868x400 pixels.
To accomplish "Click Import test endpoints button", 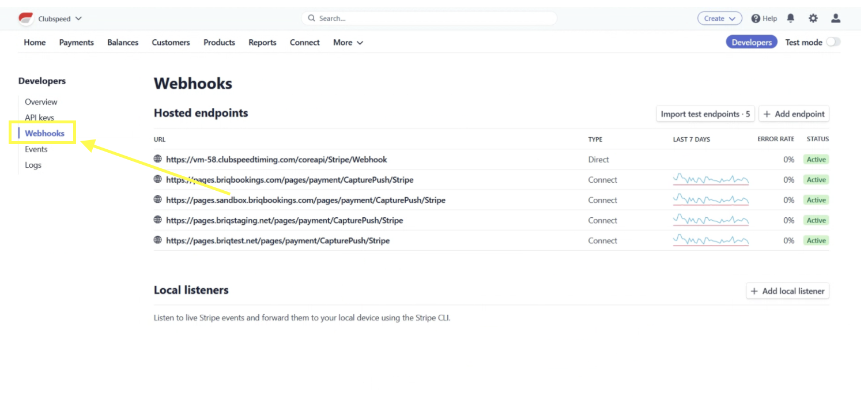I will click(705, 114).
